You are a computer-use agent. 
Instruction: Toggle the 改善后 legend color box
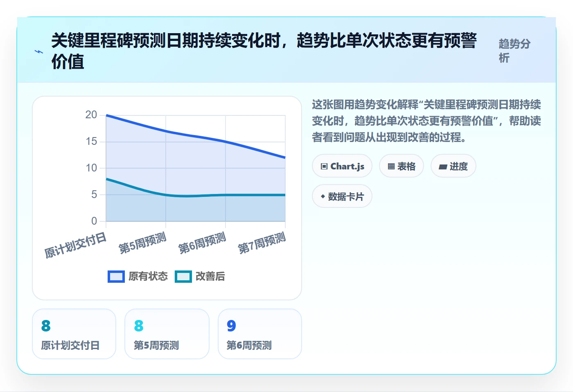click(x=183, y=277)
